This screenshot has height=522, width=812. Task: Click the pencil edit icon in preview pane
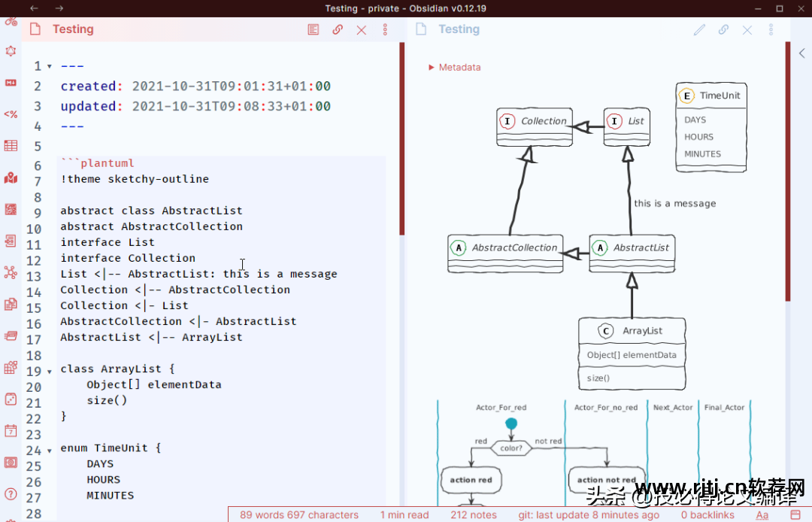[699, 29]
